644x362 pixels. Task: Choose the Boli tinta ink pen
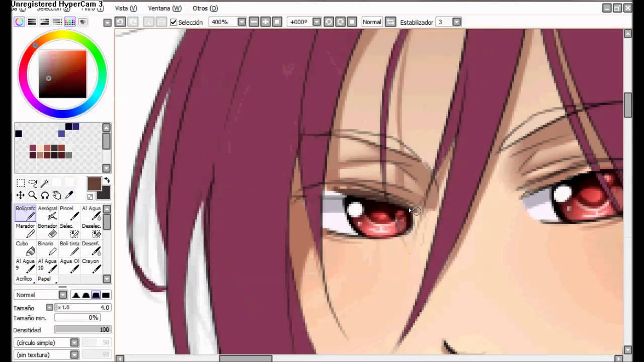tap(69, 248)
